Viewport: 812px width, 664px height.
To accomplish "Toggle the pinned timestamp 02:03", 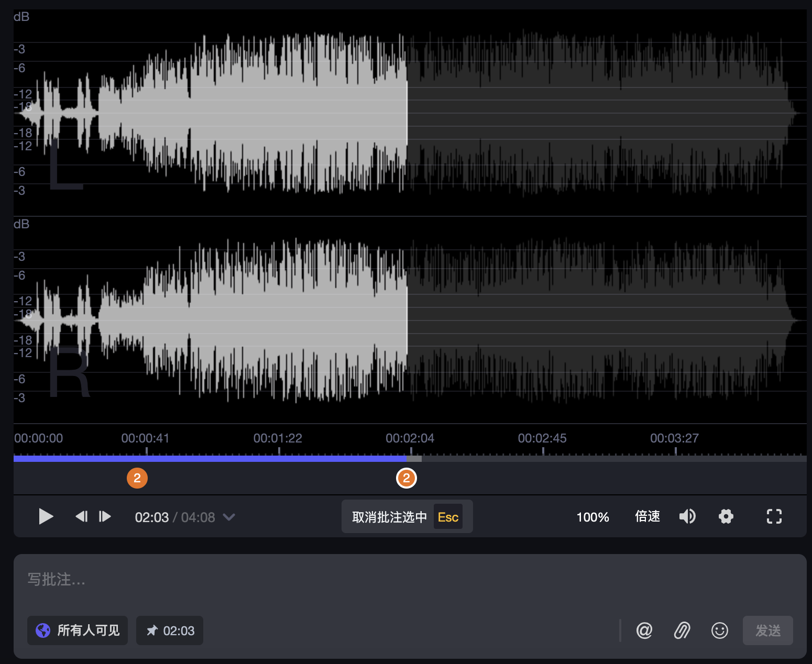I will 170,630.
